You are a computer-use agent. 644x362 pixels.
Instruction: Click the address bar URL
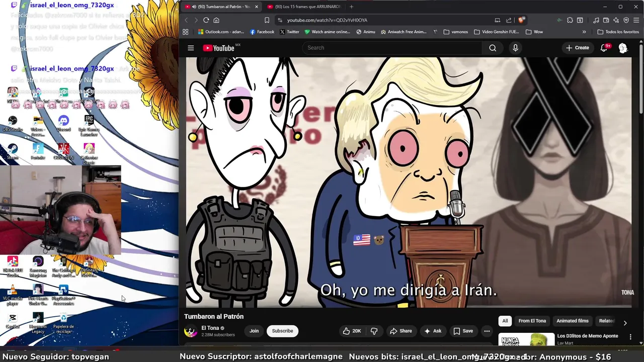tap(327, 20)
